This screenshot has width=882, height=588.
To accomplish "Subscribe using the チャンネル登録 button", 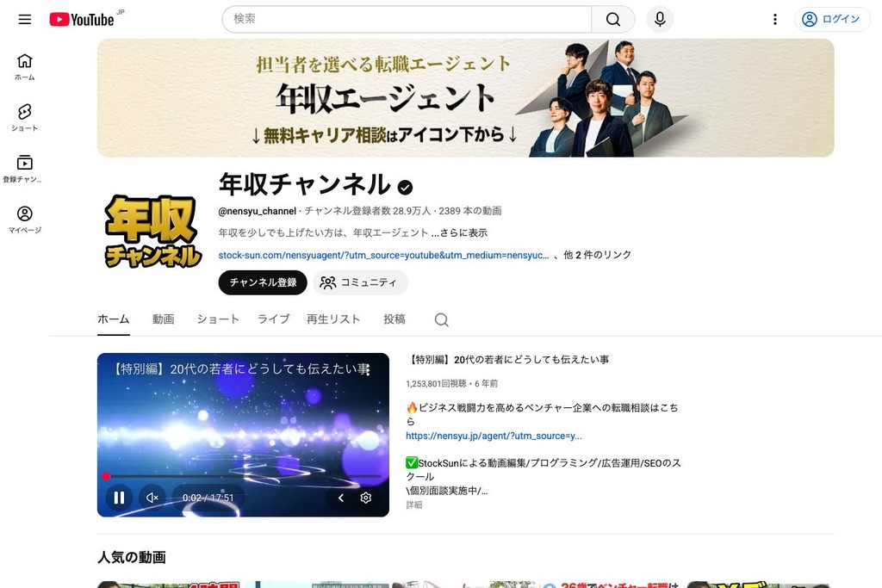I will pos(262,282).
